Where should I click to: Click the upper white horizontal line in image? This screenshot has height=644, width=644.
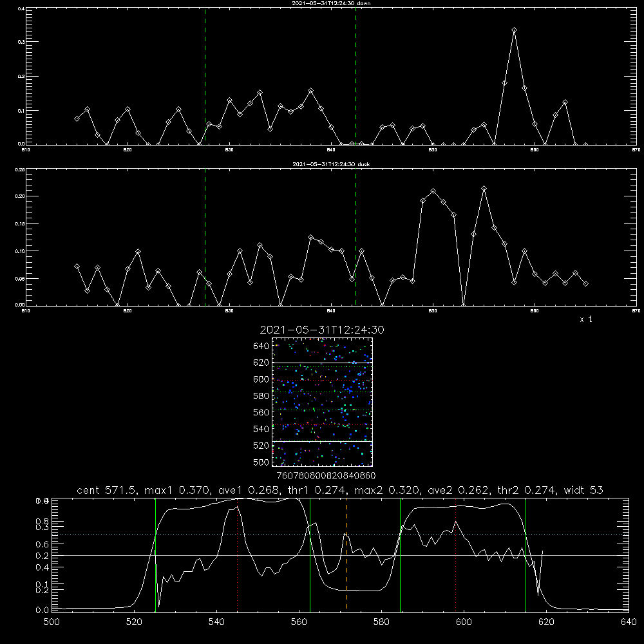click(322, 363)
